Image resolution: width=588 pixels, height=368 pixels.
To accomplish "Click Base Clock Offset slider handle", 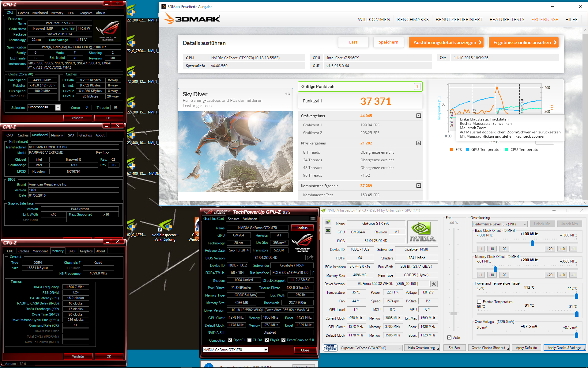I will 532,243.
